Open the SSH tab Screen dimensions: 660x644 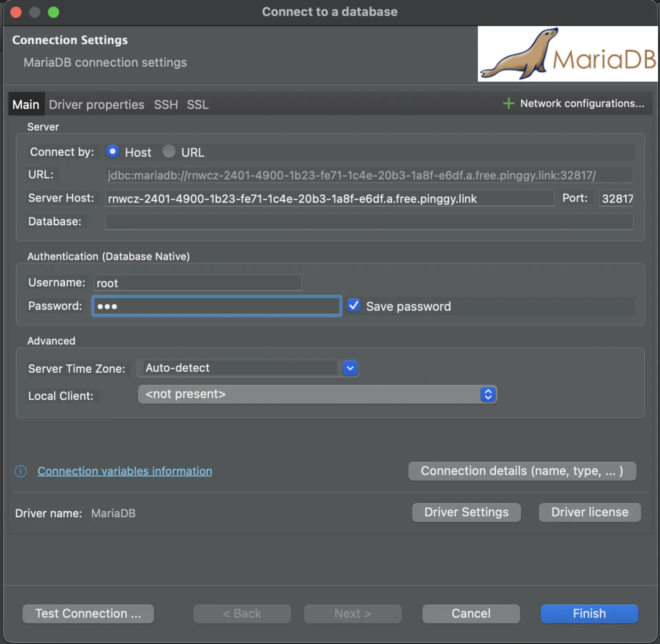pyautogui.click(x=166, y=104)
